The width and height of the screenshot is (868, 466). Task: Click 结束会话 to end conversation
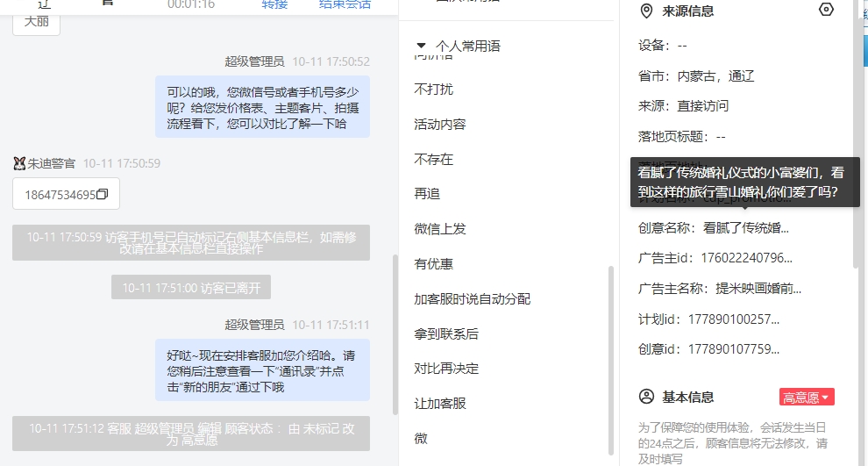[345, 4]
